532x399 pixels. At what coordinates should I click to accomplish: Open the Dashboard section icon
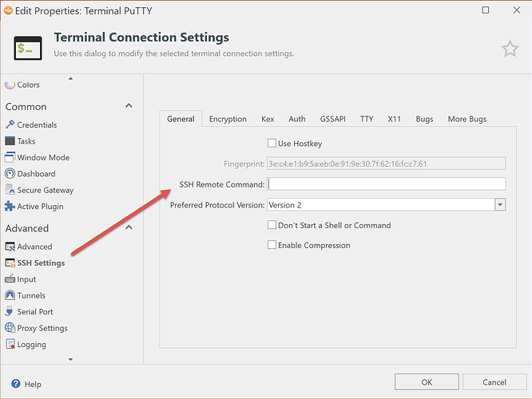pos(10,174)
